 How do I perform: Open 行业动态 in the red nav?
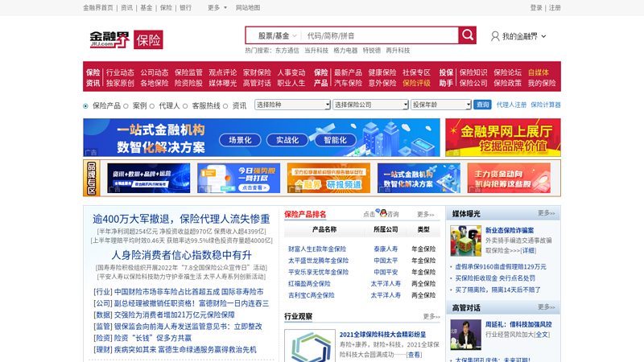120,72
